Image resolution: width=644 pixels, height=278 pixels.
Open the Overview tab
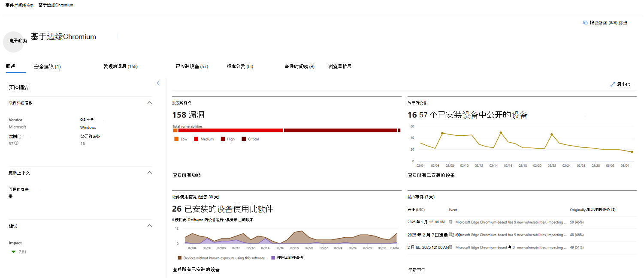[x=10, y=66]
